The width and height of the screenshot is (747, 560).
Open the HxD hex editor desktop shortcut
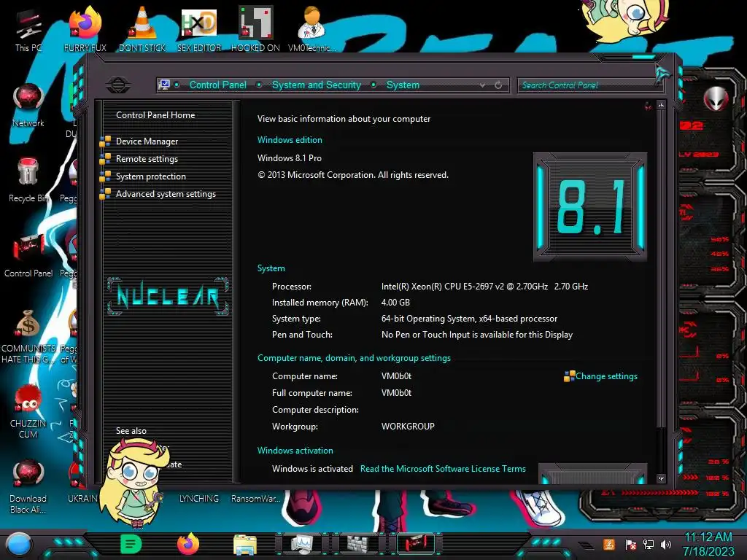[199, 29]
